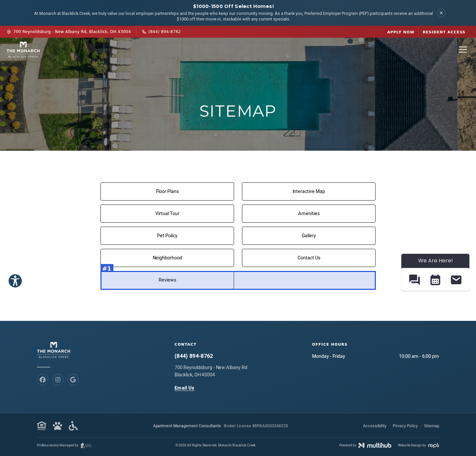Image resolution: width=476 pixels, height=456 pixels.
Task: Dismiss the promo banner with the X icon
Action: click(441, 13)
